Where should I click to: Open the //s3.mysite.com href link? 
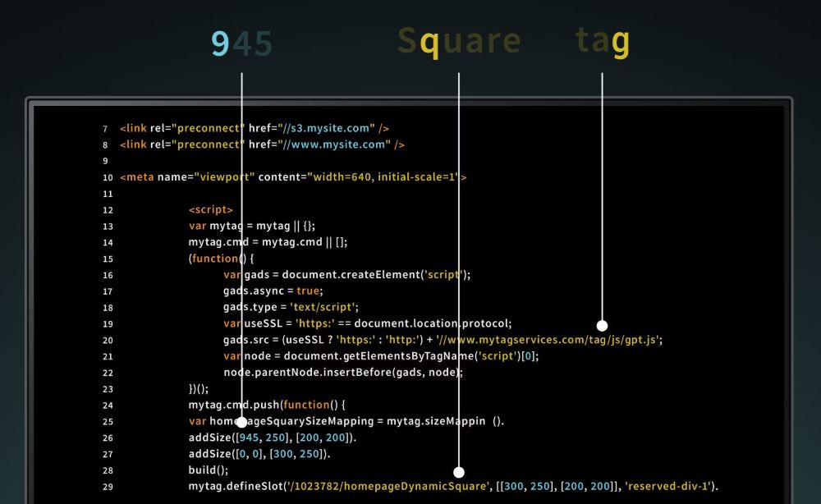coord(326,128)
